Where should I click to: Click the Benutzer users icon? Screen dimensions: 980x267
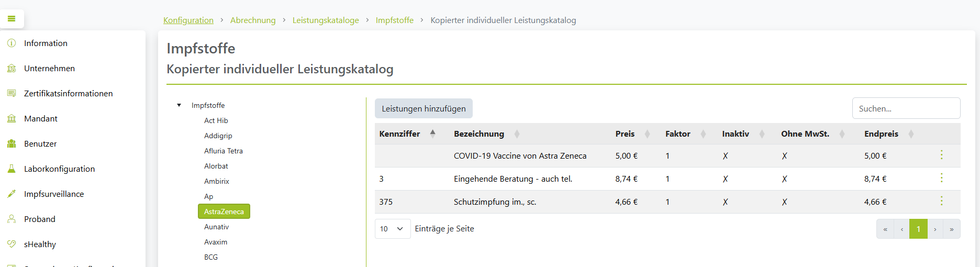(12, 143)
